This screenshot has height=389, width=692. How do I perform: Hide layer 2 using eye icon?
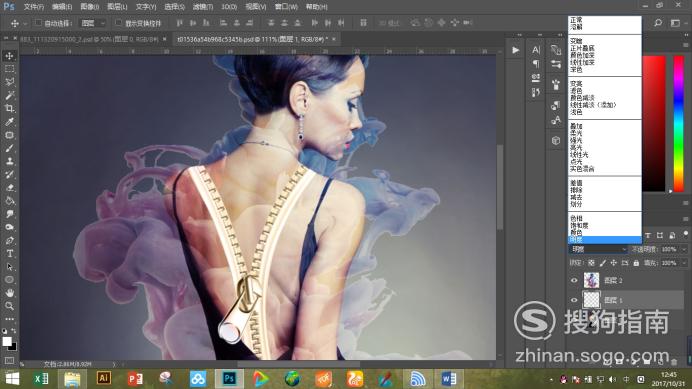[x=574, y=280]
